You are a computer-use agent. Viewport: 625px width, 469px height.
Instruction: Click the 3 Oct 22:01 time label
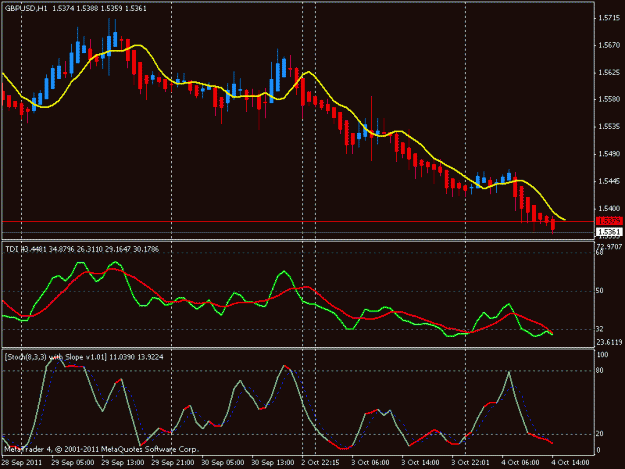tap(470, 463)
